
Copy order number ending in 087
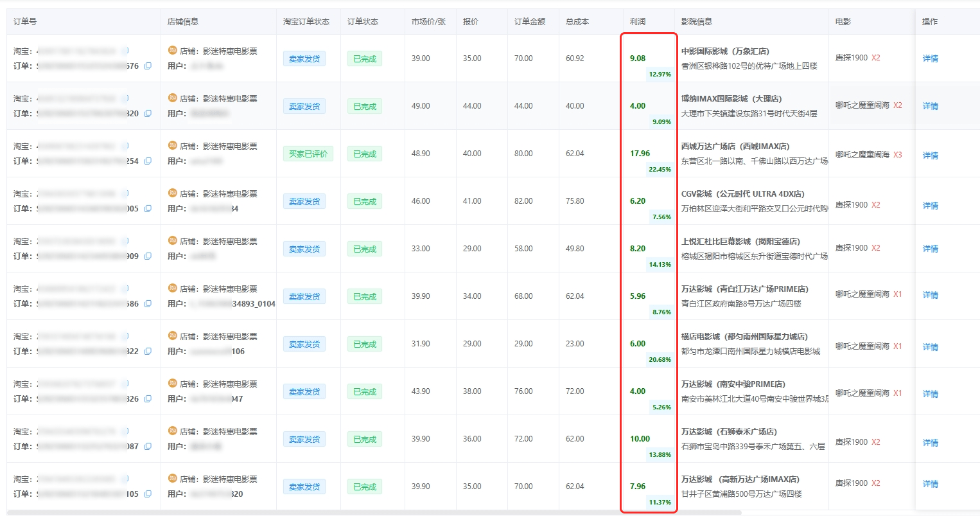pyautogui.click(x=148, y=447)
